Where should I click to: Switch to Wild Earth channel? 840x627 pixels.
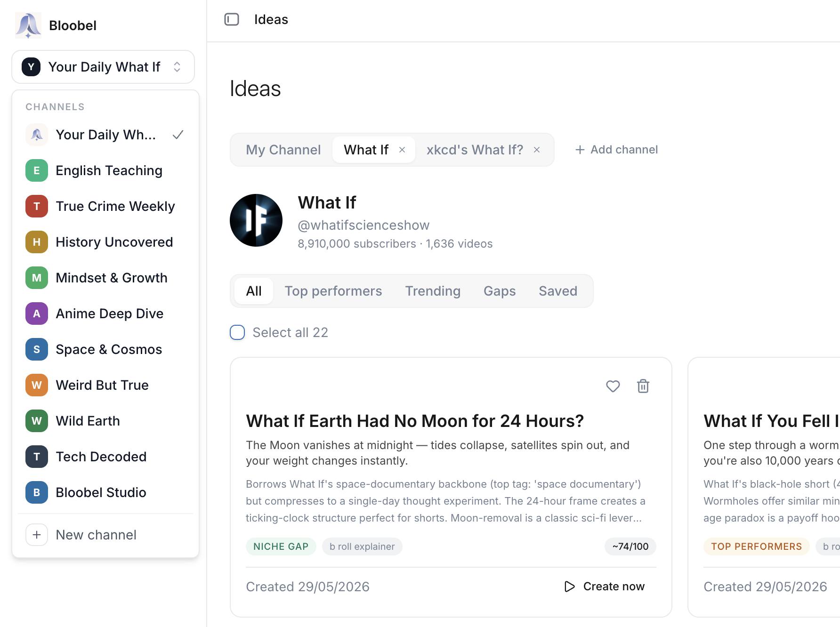(x=105, y=421)
